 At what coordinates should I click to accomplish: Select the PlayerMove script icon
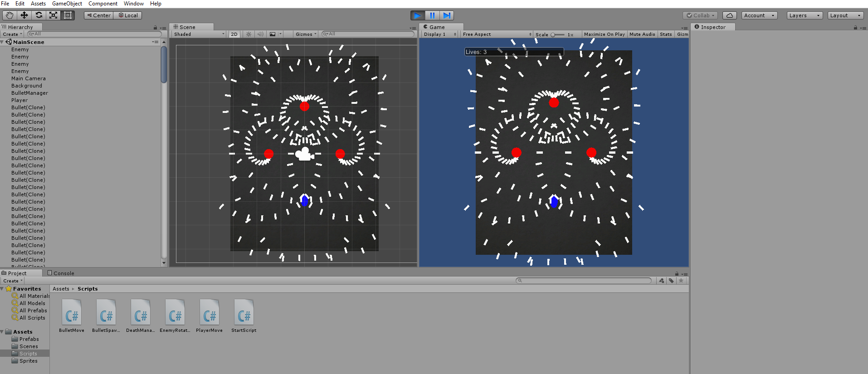click(x=210, y=312)
